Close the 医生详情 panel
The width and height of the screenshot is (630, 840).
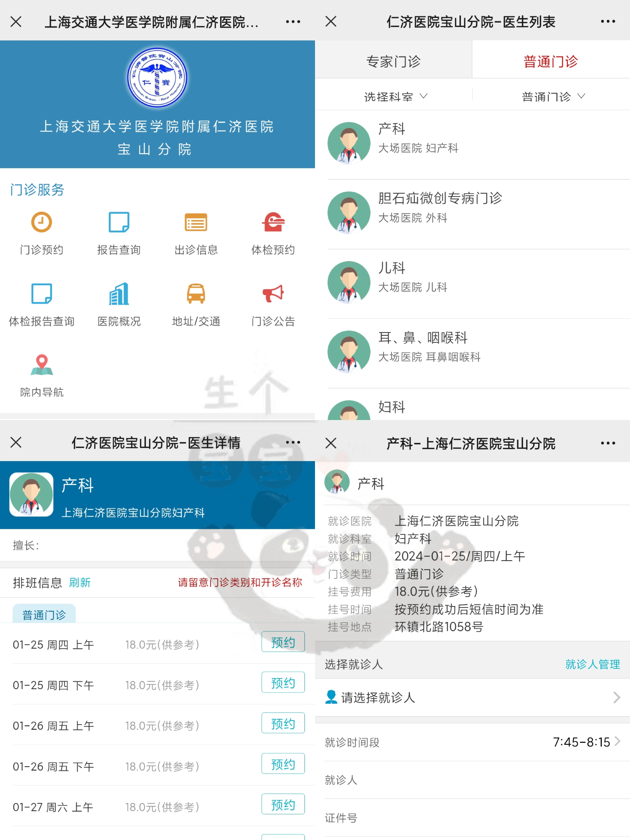tap(16, 442)
